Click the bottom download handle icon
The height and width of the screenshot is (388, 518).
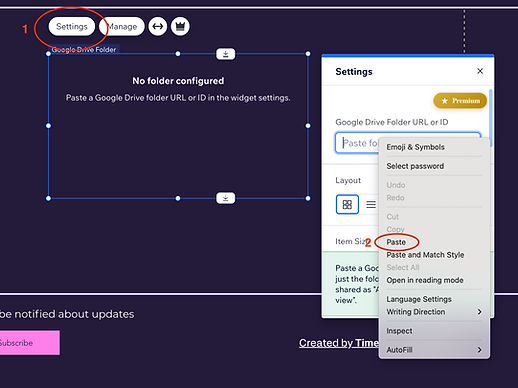(x=226, y=198)
